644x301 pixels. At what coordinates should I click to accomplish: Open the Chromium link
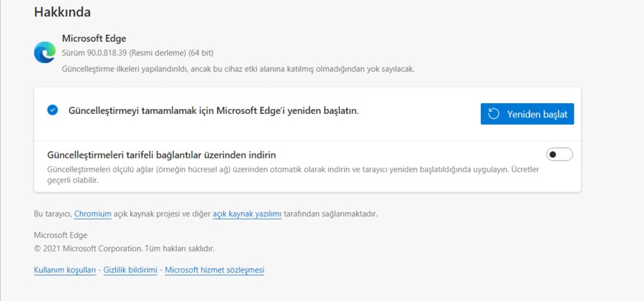tap(93, 214)
